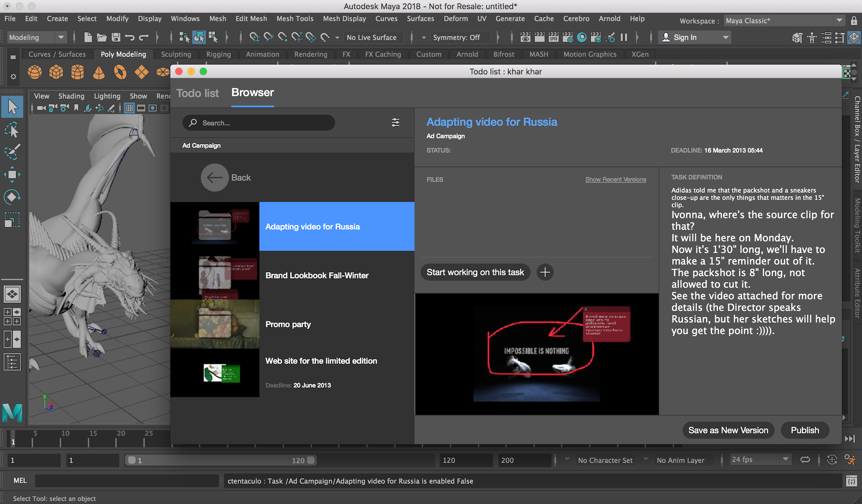Click the IPR render icon
This screenshot has height=504, width=862.
point(553,37)
